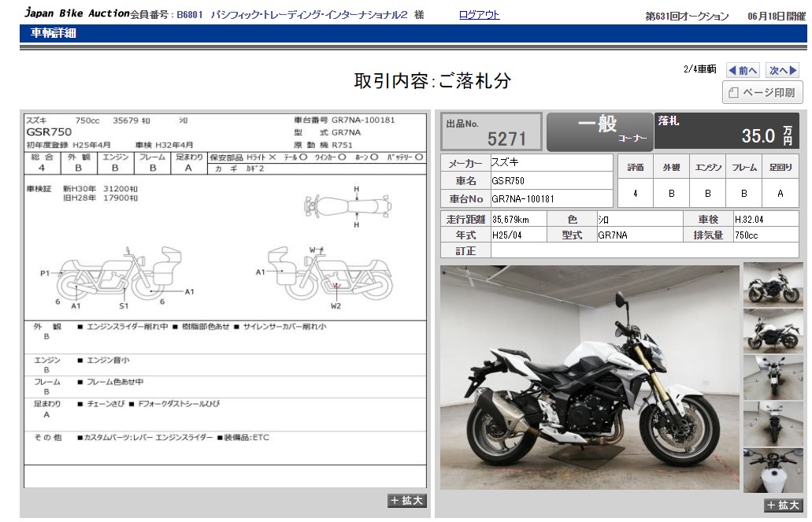Image resolution: width=812 pixels, height=522 pixels.
Task: Click the ログアウト logout link
Action: (x=479, y=15)
